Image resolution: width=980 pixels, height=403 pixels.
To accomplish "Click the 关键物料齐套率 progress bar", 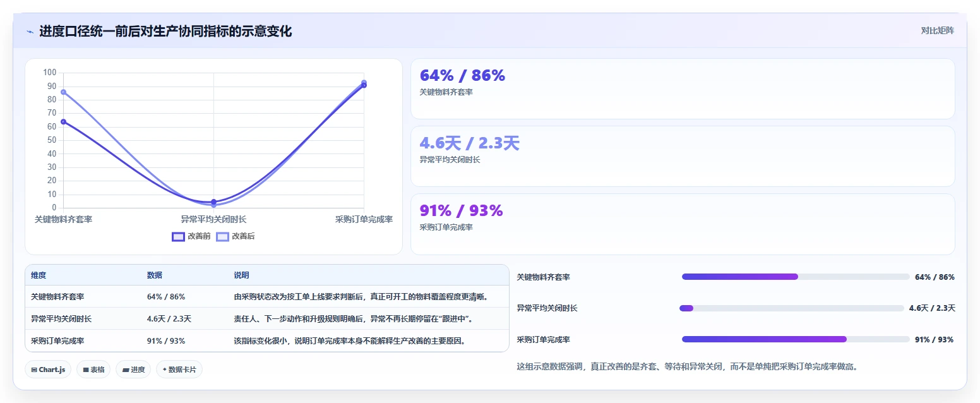I will (796, 277).
